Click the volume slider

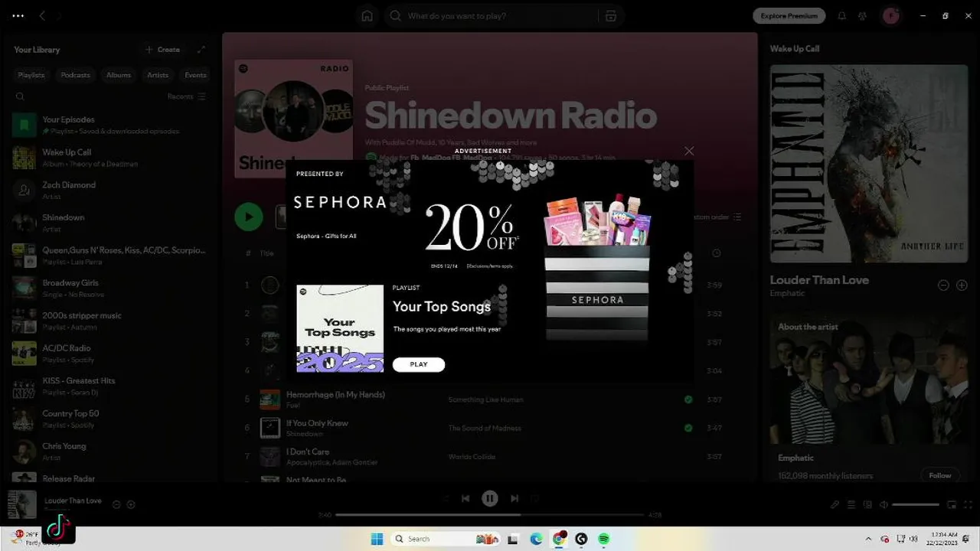pyautogui.click(x=916, y=504)
